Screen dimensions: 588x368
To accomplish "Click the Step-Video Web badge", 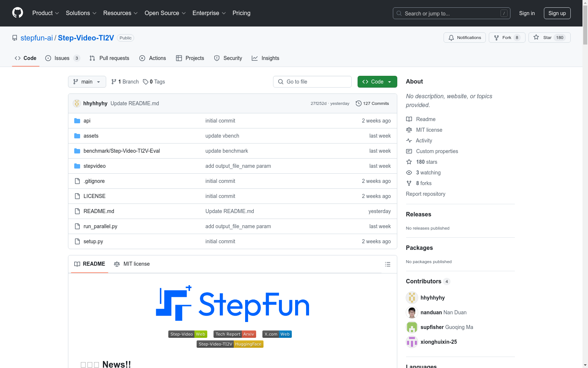I will point(188,334).
